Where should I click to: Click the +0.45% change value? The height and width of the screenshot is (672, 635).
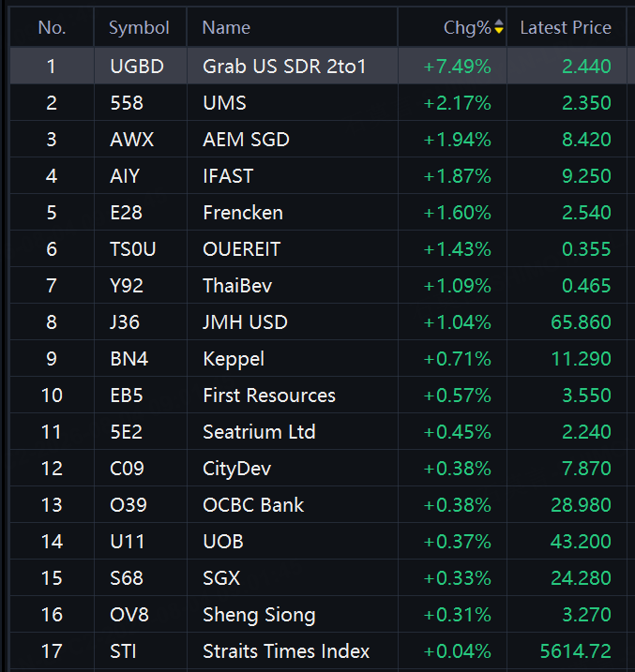click(x=457, y=432)
